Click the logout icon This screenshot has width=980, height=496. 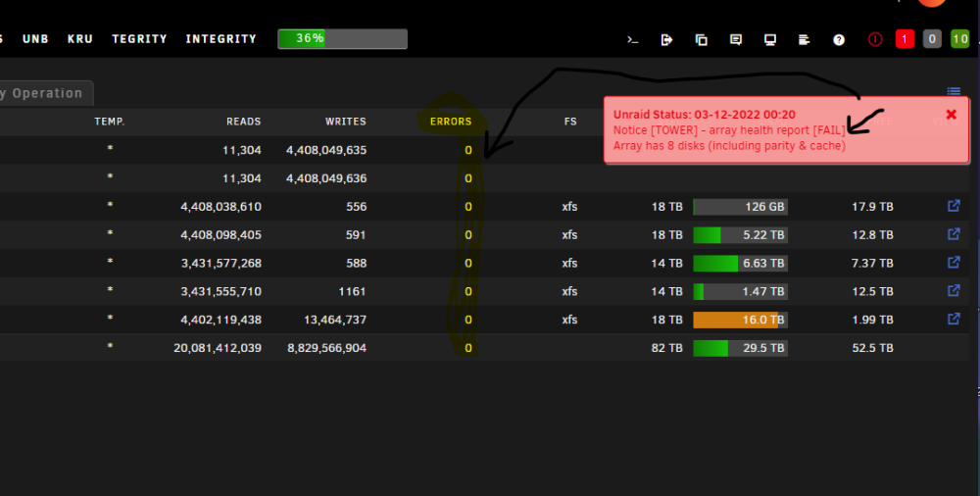point(666,39)
